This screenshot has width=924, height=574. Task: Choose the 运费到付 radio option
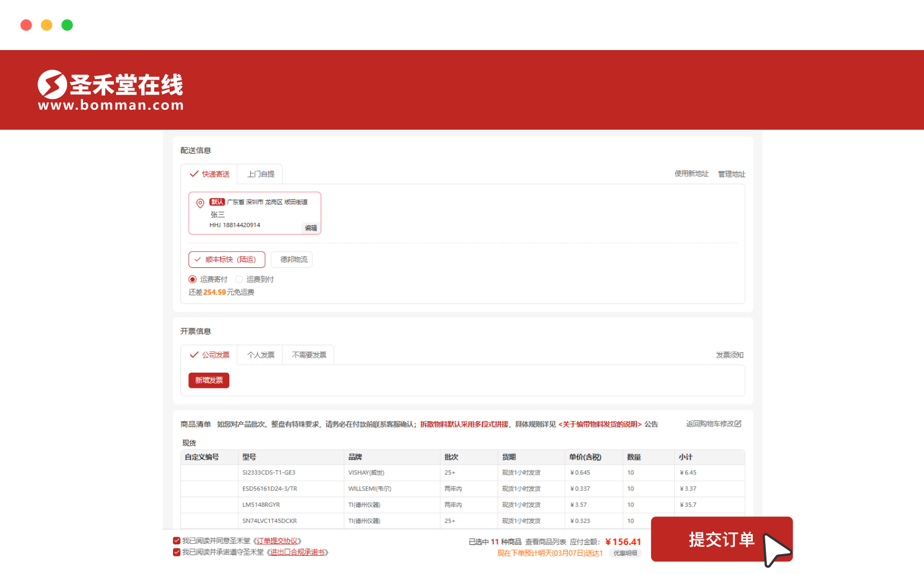[x=240, y=279]
